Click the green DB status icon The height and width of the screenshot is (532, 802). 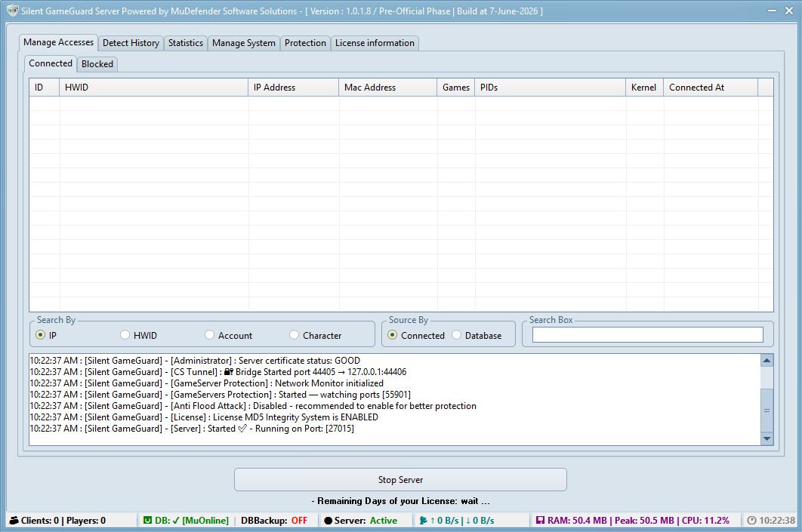(147, 520)
